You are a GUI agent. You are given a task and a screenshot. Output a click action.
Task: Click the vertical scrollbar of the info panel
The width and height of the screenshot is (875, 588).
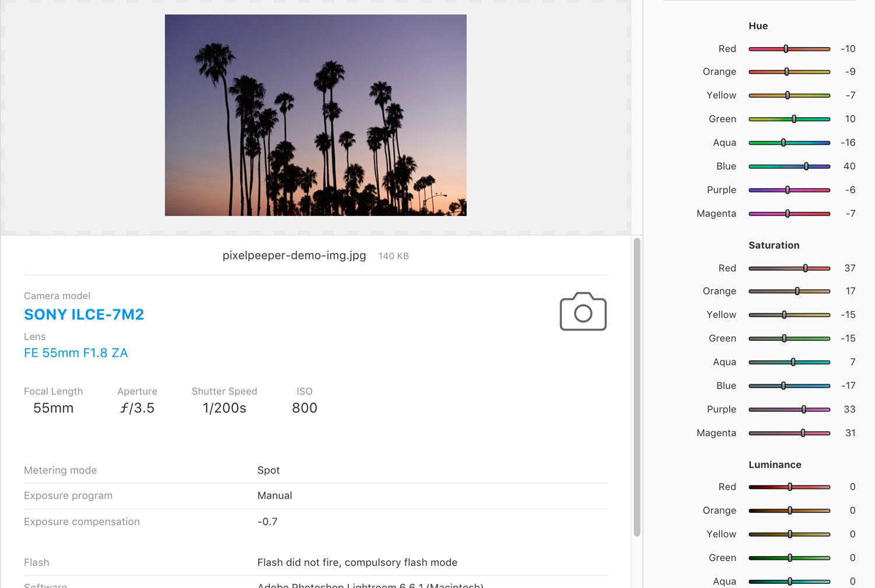(637, 385)
